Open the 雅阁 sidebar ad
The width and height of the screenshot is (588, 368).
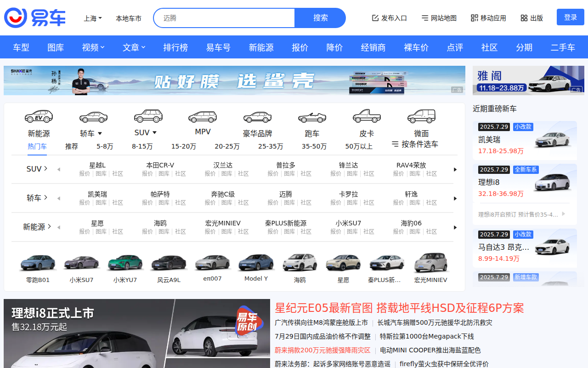tap(528, 80)
